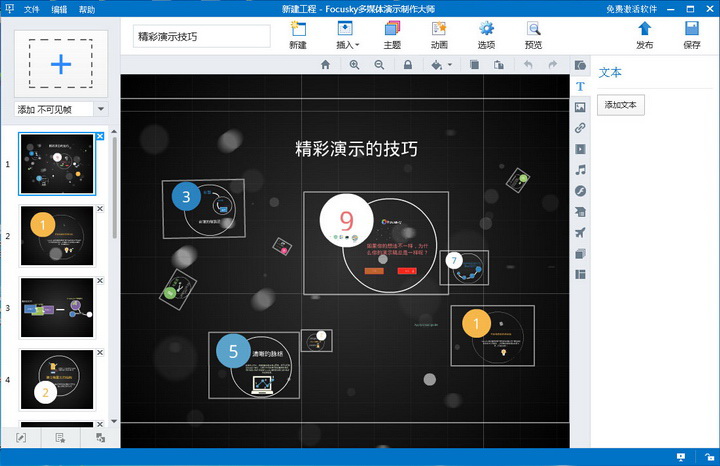Click the title field showing 精彩演示技巧

(x=202, y=36)
